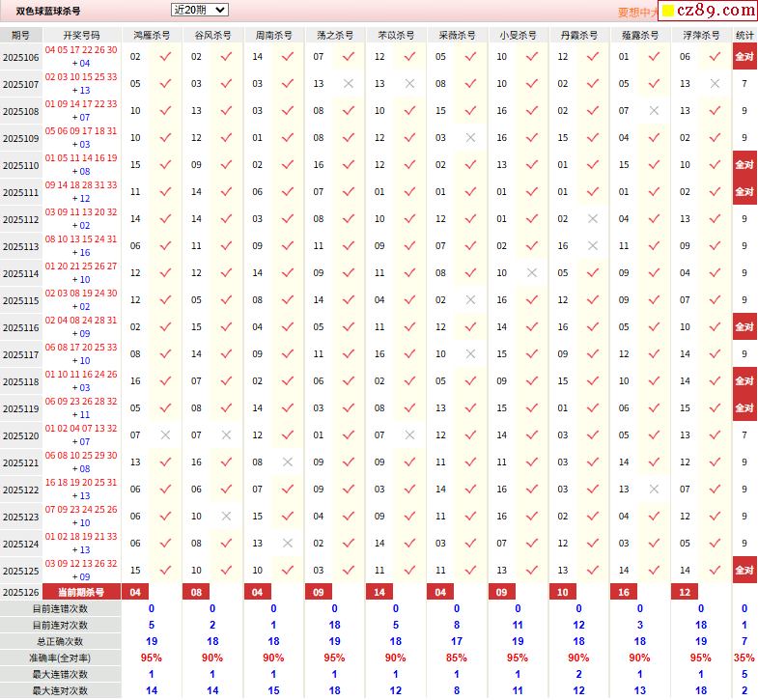The height and width of the screenshot is (700, 758).
Task: Click issue number 2025126
Action: point(21,593)
